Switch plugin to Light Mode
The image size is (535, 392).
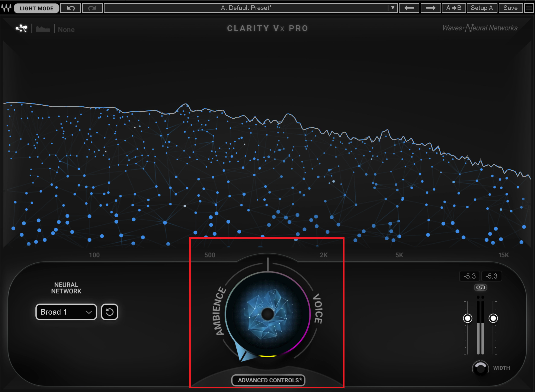36,8
